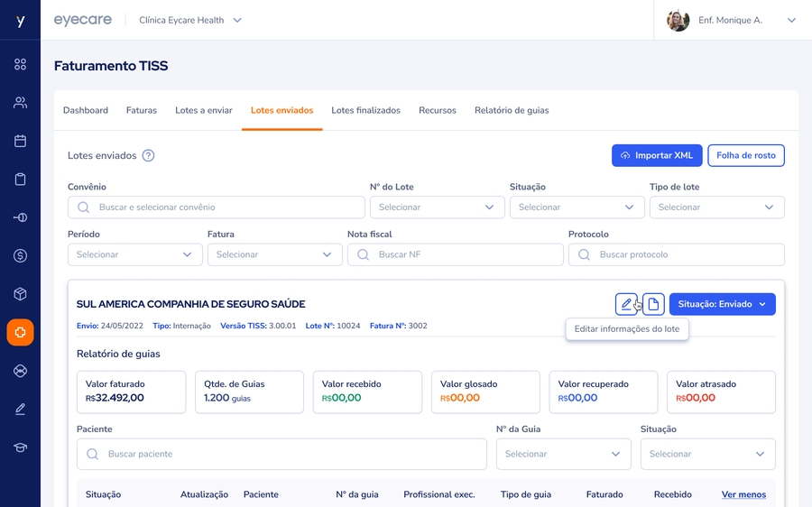Switch to the Lotes finalizados tab
Viewport: 812px width, 507px height.
[365, 110]
